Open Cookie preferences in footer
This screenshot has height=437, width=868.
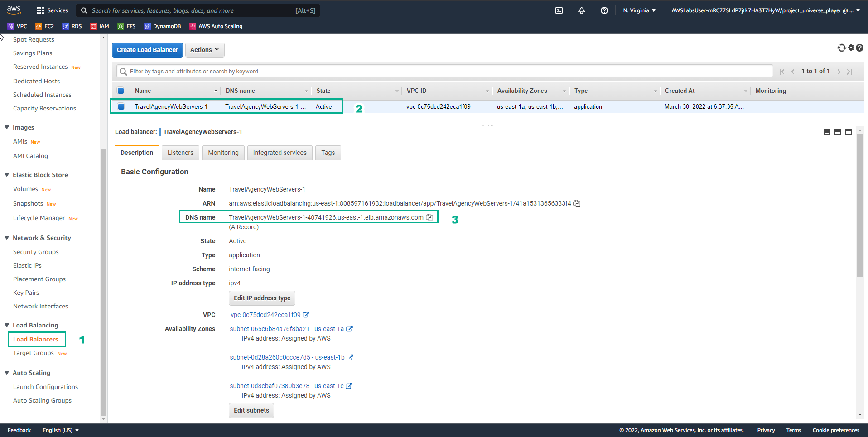pos(836,430)
